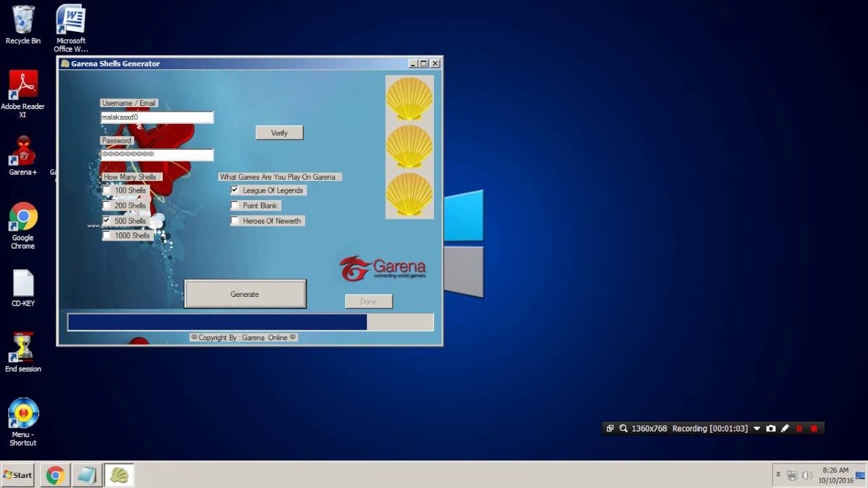
Task: Click the 'Copyright By : Garena Online' text
Action: point(243,338)
